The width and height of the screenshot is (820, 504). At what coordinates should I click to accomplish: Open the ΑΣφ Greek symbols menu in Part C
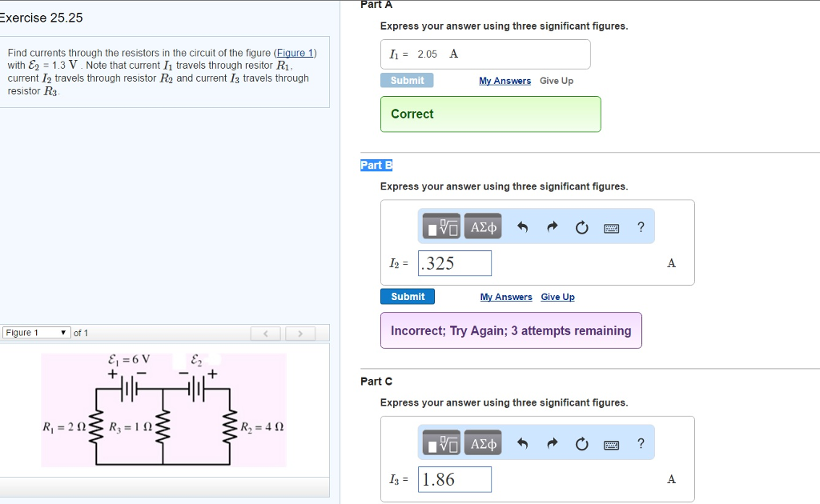point(483,442)
